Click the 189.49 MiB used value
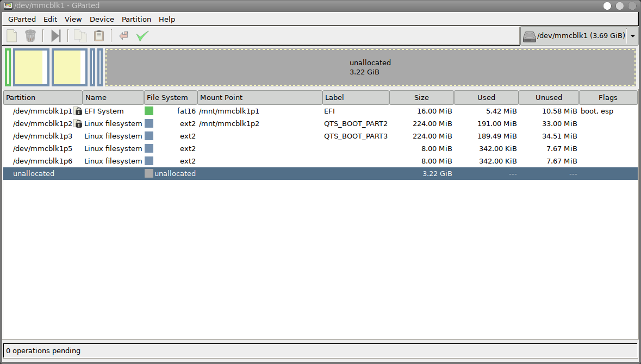This screenshot has width=641, height=364. (x=497, y=136)
